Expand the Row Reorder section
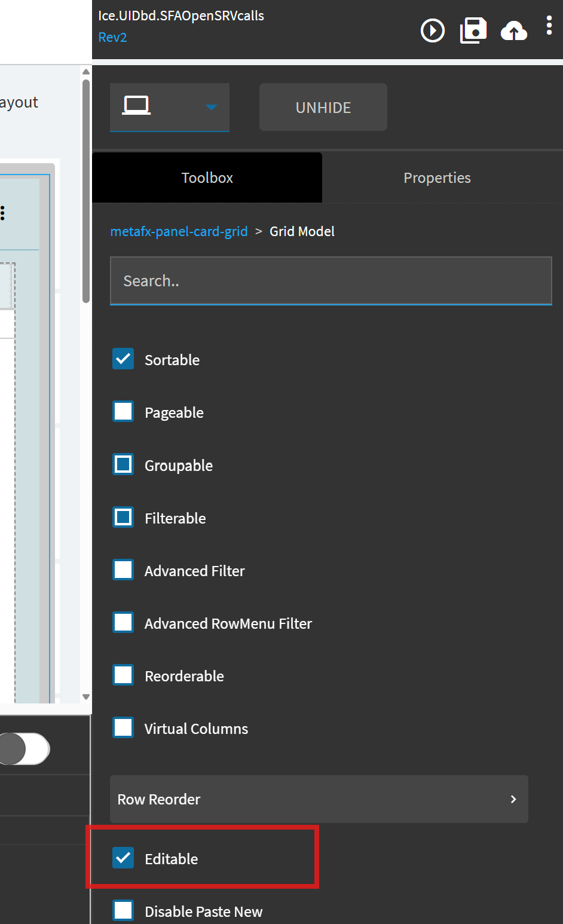 click(x=319, y=799)
